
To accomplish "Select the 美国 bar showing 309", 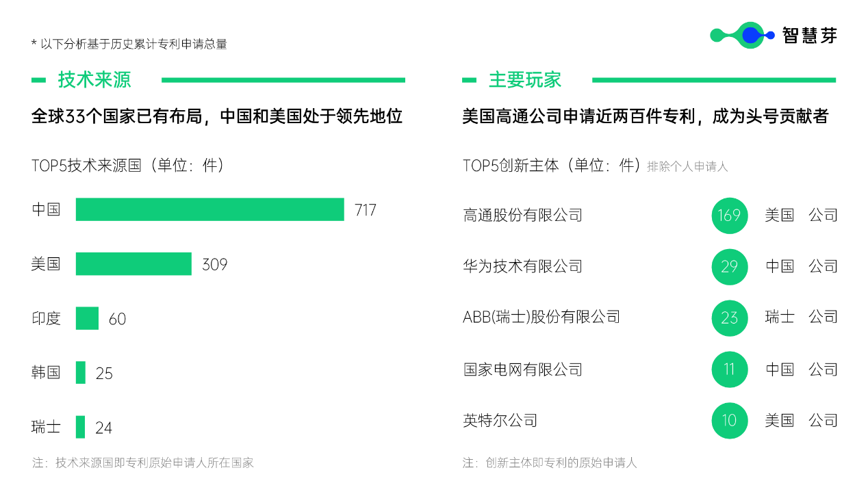I will point(133,264).
